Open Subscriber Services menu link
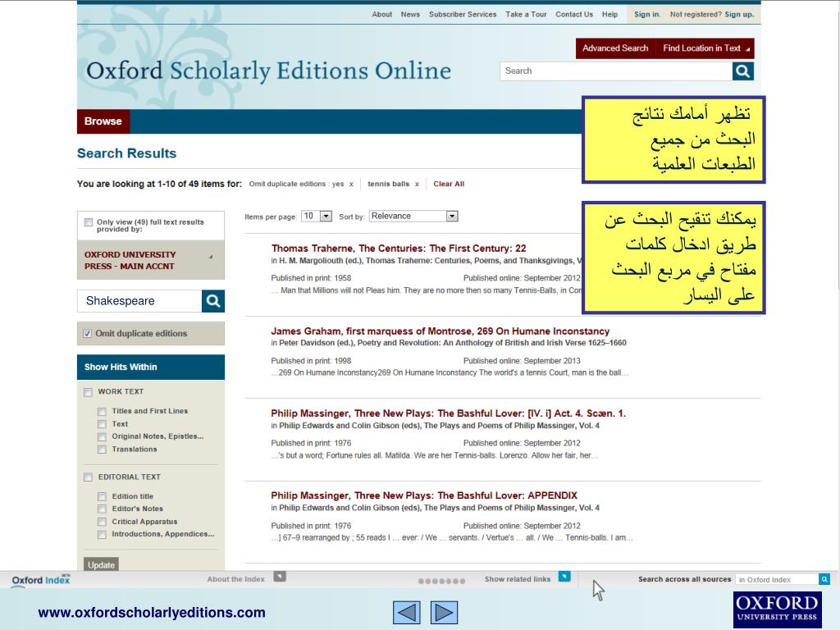 point(463,15)
